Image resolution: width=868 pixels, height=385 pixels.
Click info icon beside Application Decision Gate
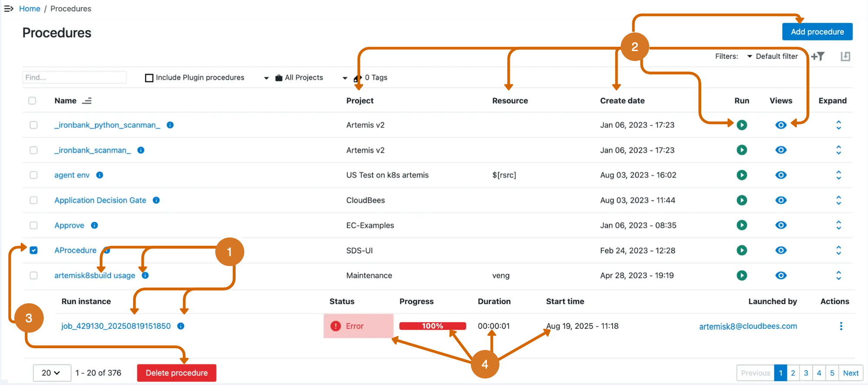click(156, 200)
